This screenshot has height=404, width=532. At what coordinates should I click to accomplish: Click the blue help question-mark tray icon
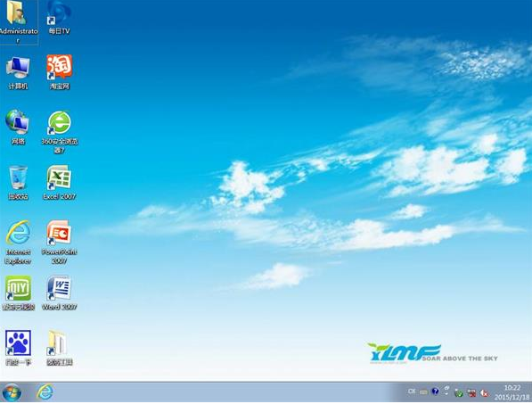tap(435, 392)
